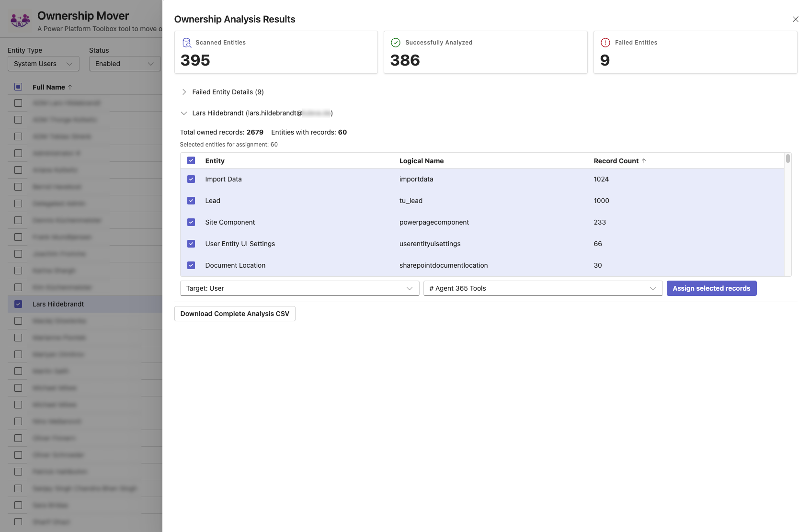Click Lars Hildebrandt row in user list

click(85, 304)
